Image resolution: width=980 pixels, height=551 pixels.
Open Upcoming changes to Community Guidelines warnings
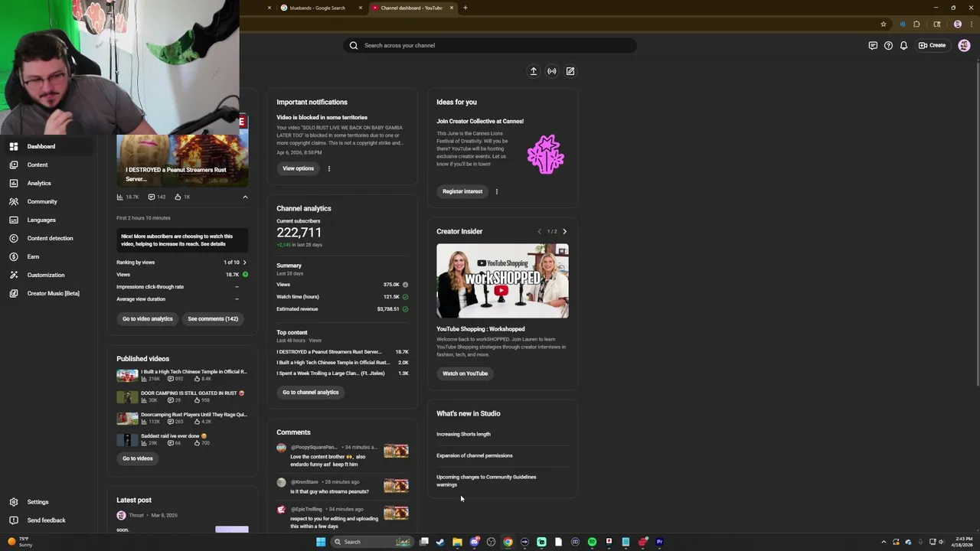coord(486,481)
